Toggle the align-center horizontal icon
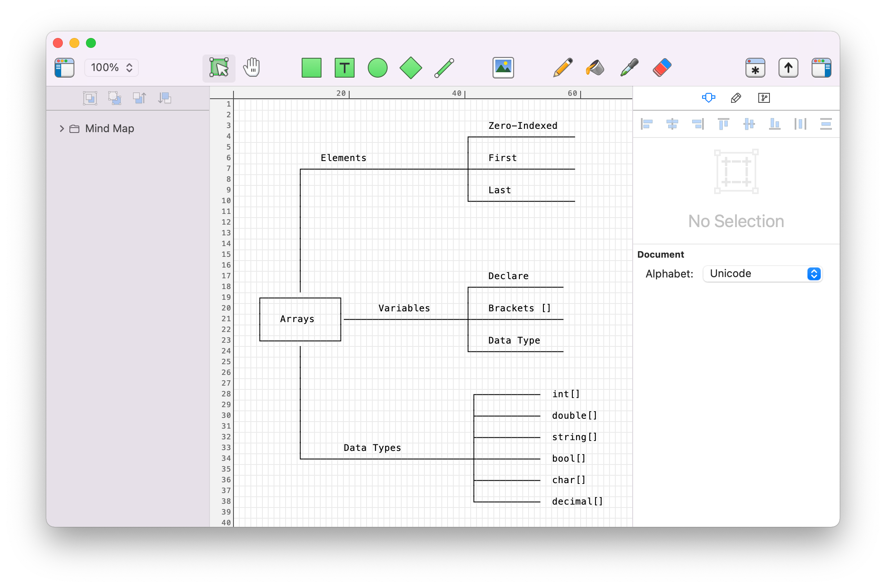This screenshot has width=886, height=588. point(672,124)
